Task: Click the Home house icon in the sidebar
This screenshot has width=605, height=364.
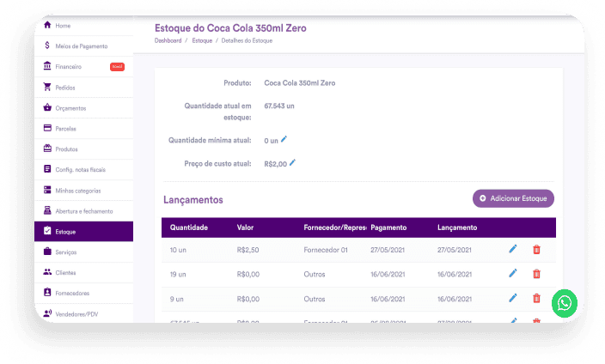Action: pos(47,25)
